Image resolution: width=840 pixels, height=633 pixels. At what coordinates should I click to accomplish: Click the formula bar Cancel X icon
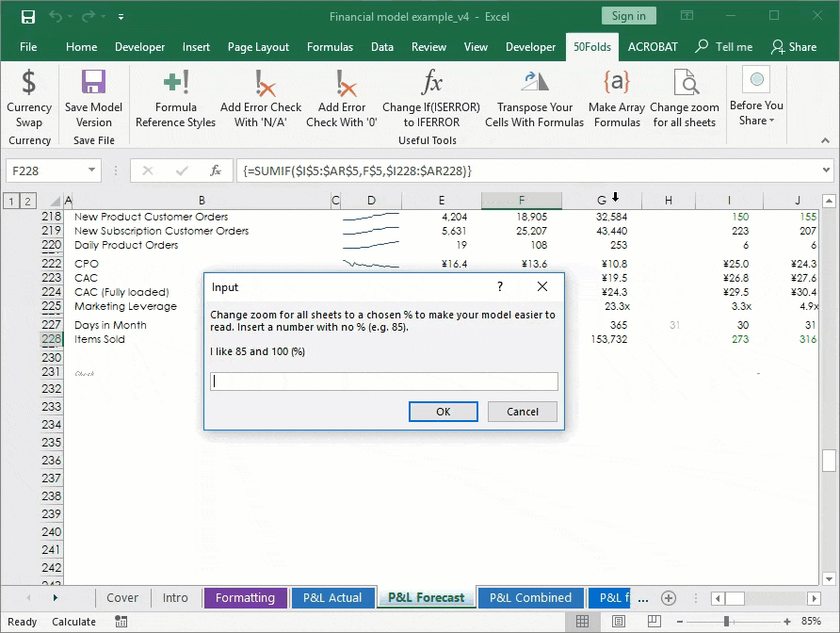pos(148,171)
